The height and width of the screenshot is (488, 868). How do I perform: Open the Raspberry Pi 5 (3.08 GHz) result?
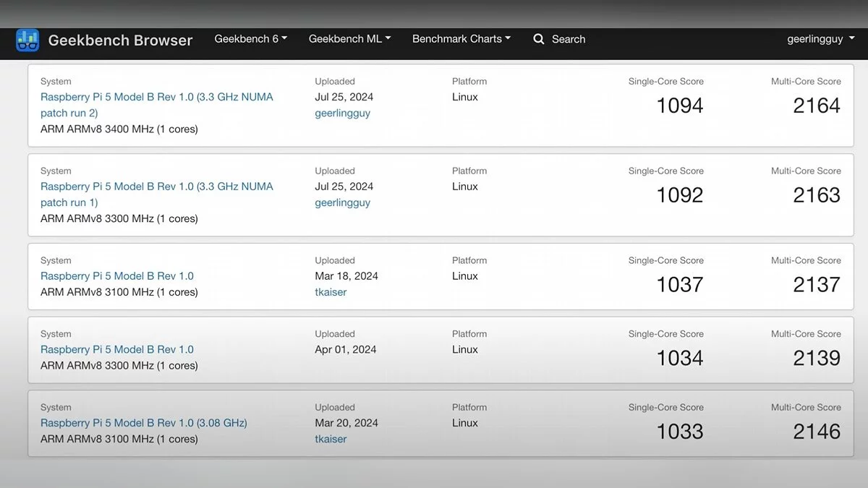[143, 423]
